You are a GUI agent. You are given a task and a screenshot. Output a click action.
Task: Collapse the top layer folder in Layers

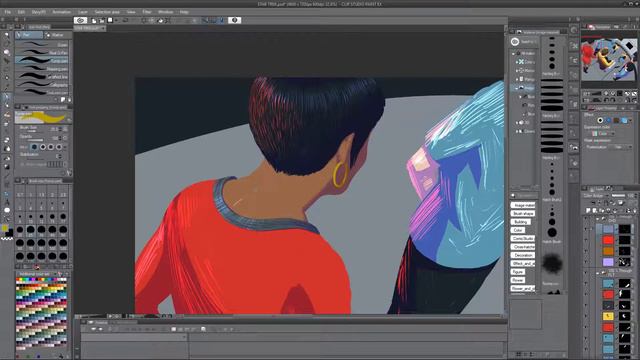point(598,220)
